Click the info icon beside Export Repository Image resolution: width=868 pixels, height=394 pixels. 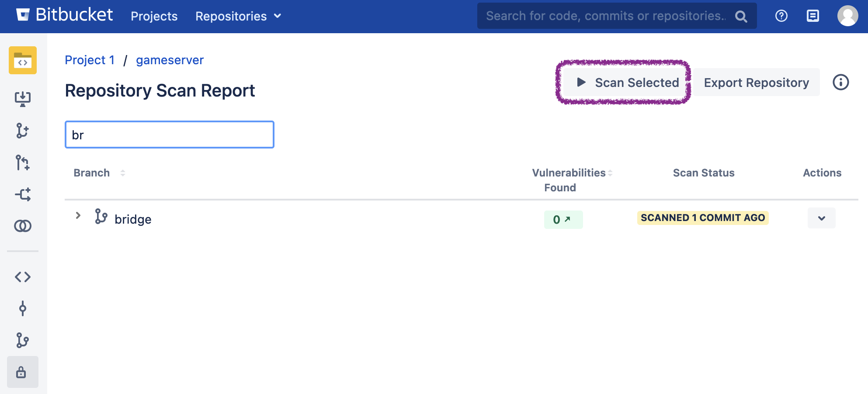[840, 83]
